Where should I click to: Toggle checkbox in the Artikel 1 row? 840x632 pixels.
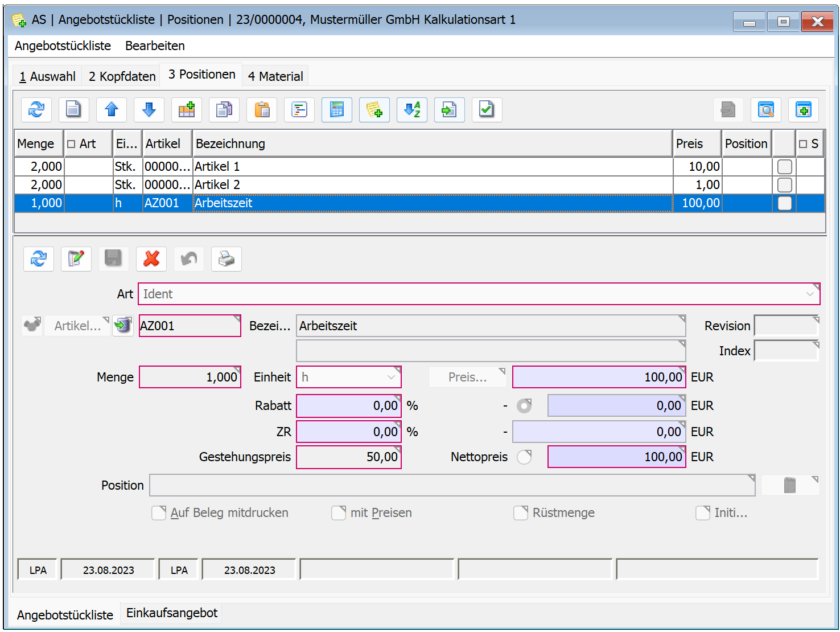pos(784,167)
